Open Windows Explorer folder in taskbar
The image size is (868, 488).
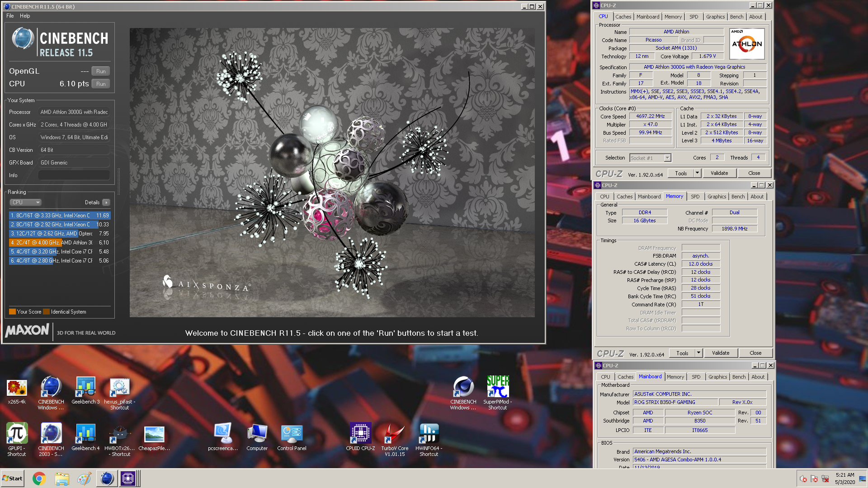coord(62,479)
